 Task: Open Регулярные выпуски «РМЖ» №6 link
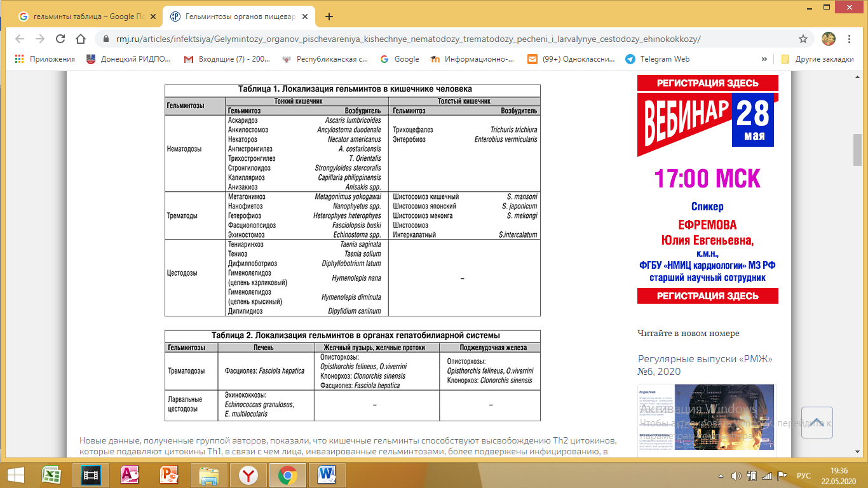[x=705, y=365]
